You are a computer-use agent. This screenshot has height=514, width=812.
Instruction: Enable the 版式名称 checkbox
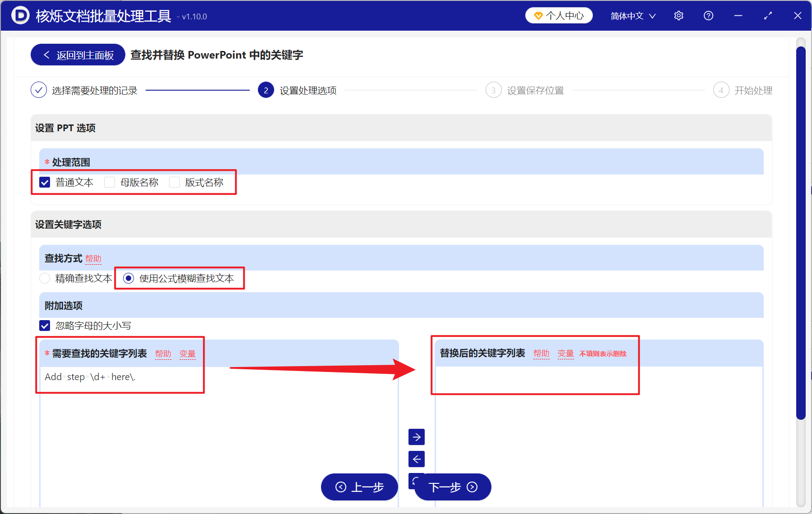coord(175,182)
